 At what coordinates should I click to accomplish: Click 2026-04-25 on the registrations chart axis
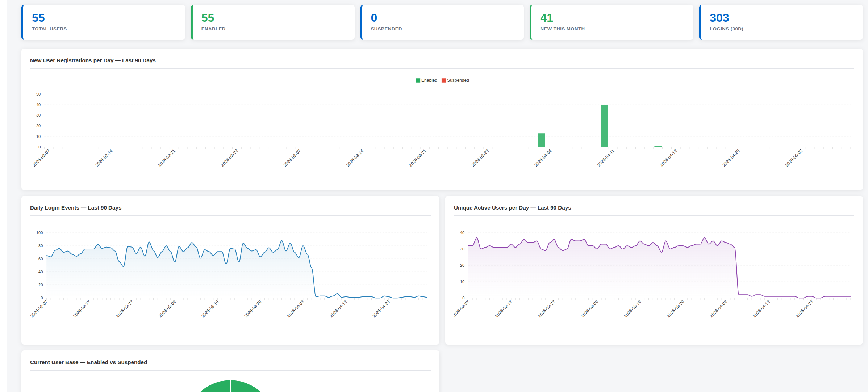731,158
